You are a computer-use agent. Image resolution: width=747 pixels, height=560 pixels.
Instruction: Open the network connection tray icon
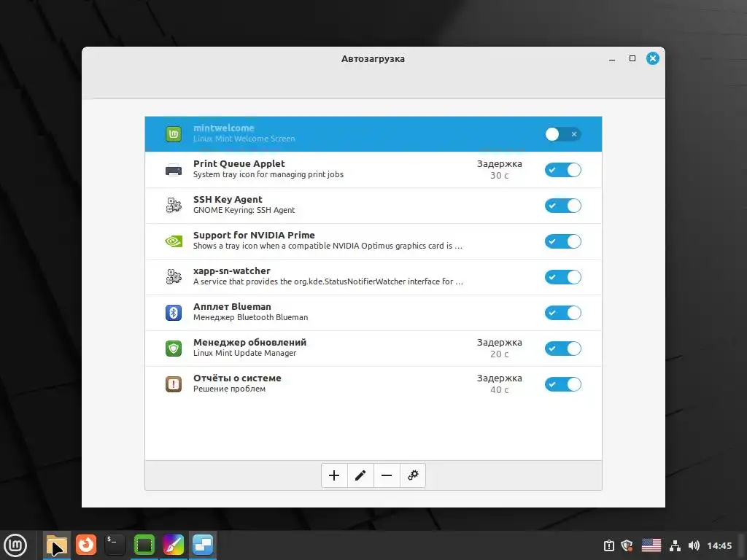tap(675, 545)
